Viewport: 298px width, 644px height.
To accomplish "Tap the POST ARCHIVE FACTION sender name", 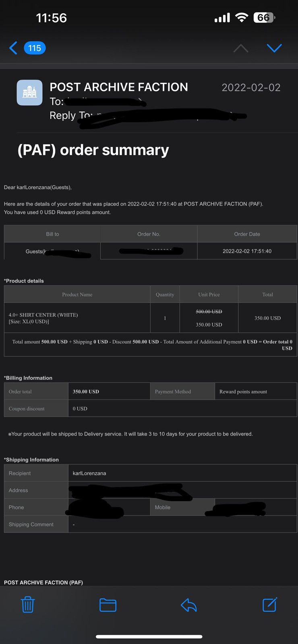I will 119,87.
